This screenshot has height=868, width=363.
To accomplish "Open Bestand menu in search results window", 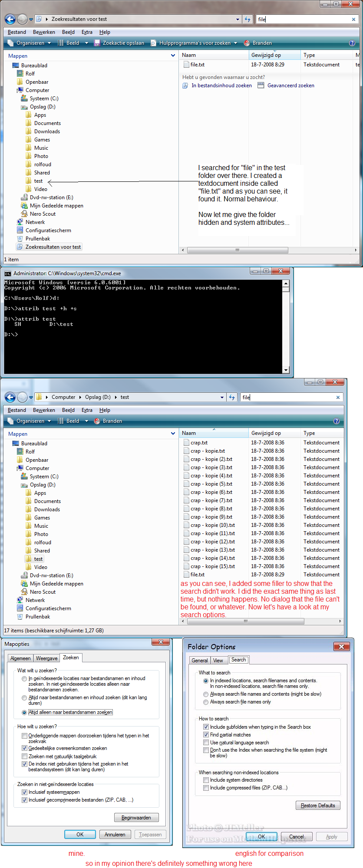I will pyautogui.click(x=17, y=32).
